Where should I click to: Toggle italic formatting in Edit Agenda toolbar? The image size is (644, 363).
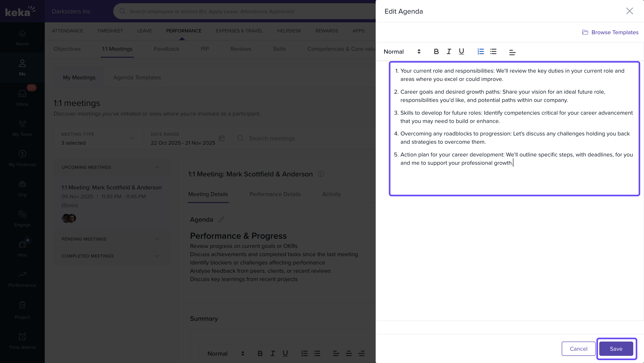[x=449, y=52]
